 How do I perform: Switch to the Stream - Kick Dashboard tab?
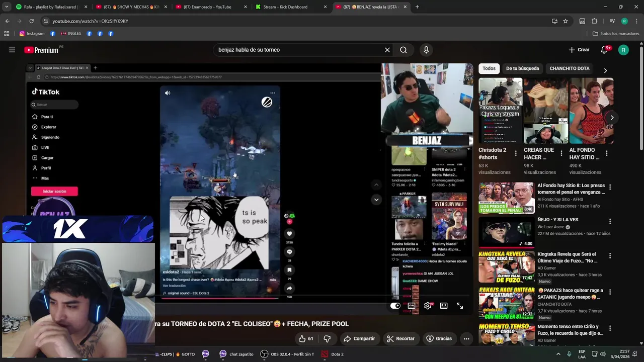pyautogui.click(x=291, y=7)
